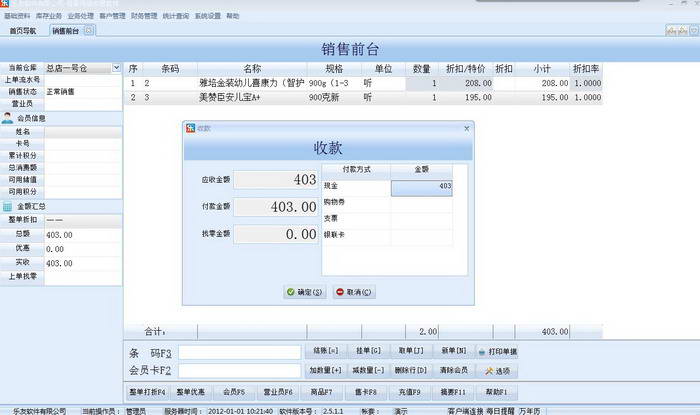
Task: Click the 会员信息 person icon
Action: (x=8, y=118)
